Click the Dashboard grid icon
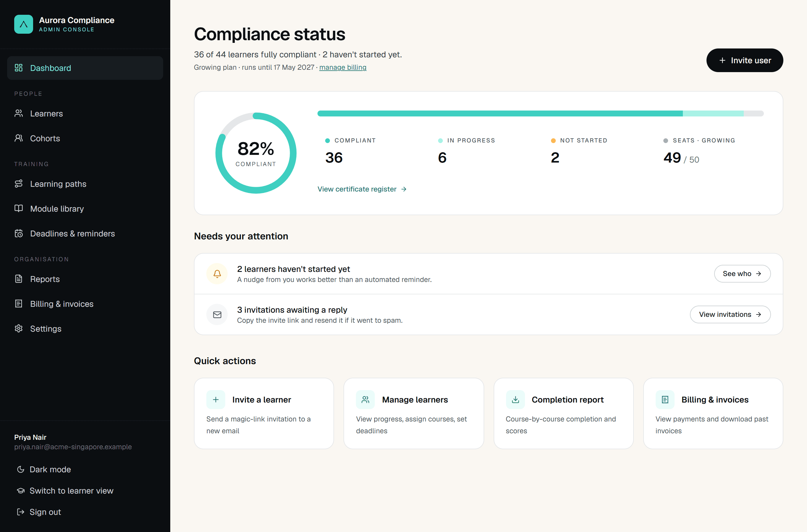This screenshot has width=807, height=532. pos(19,68)
